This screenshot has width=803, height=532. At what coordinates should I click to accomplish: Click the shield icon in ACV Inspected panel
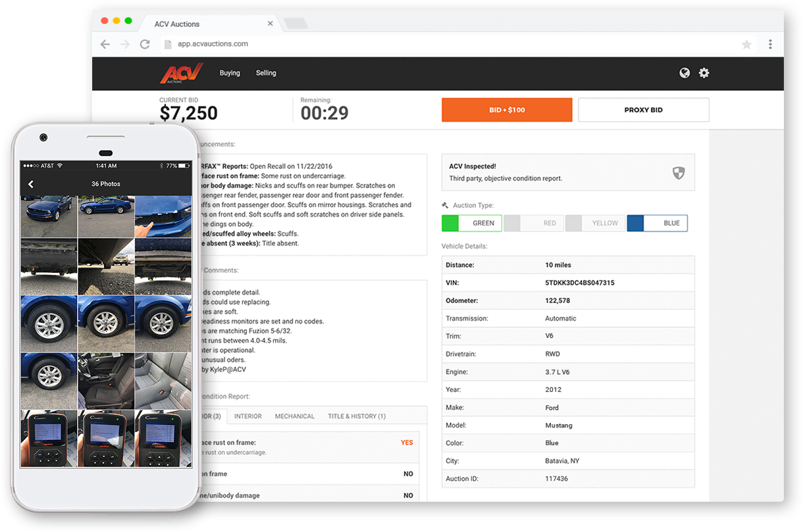(x=679, y=172)
